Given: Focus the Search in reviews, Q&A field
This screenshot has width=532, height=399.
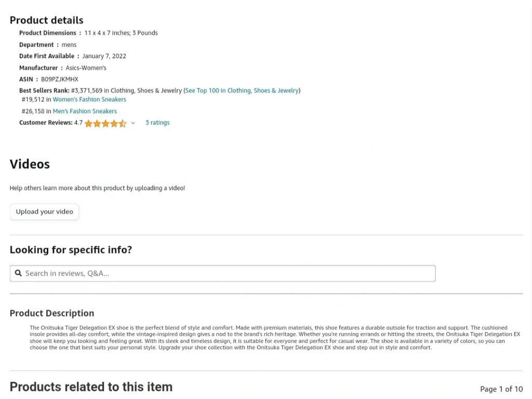Looking at the screenshot, I should (x=222, y=273).
